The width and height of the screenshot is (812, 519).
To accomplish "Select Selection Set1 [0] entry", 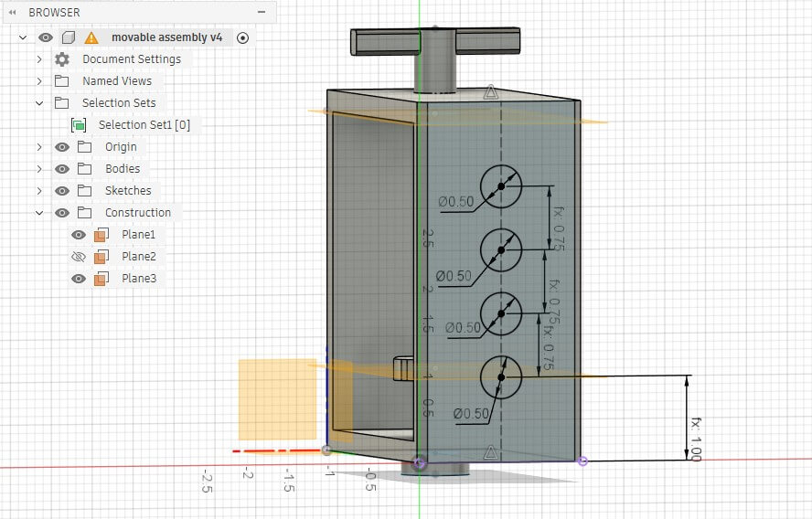I will pyautogui.click(x=144, y=124).
